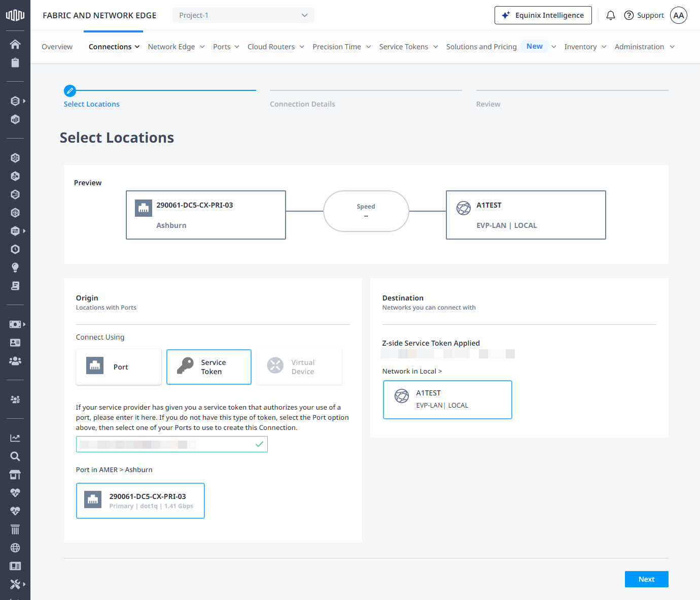Open the ID card sidebar icon
This screenshot has height=600, width=700.
pos(15,343)
